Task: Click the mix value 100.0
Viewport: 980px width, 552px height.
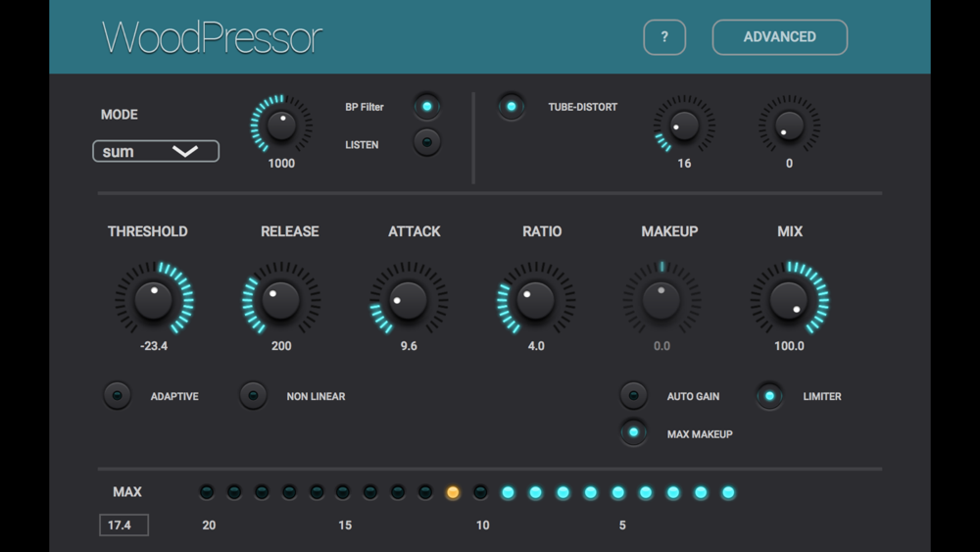Action: coord(789,346)
